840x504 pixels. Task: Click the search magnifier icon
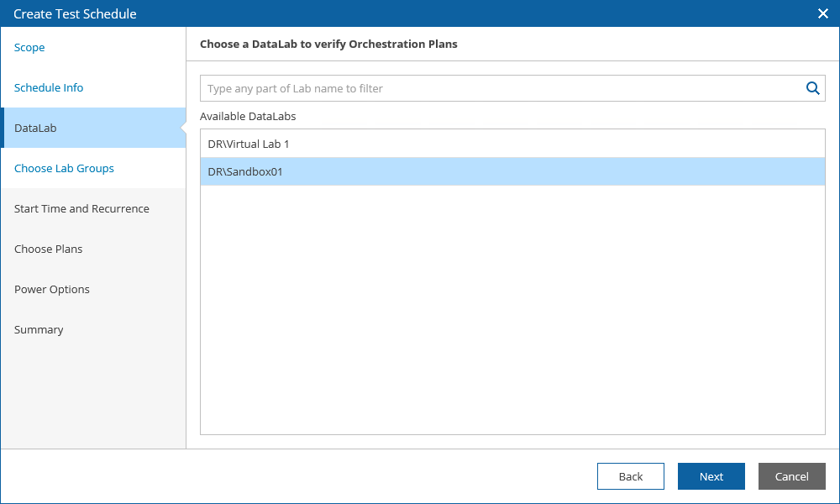[812, 88]
